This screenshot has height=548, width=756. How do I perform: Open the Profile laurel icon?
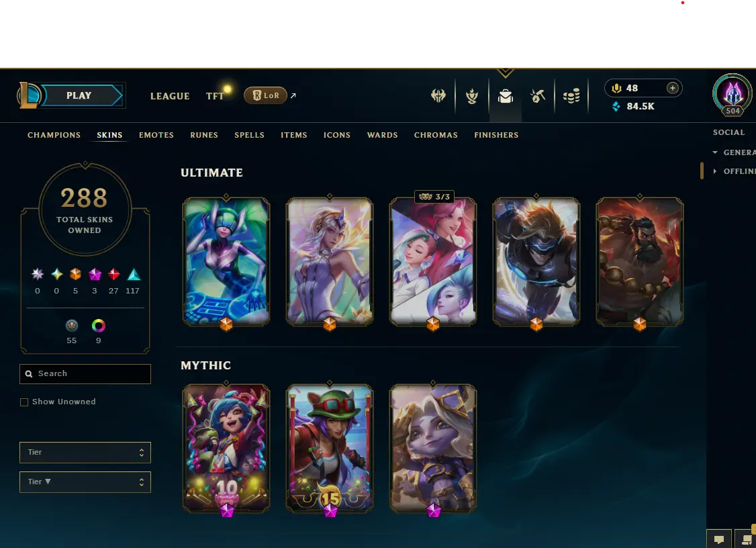(x=472, y=96)
